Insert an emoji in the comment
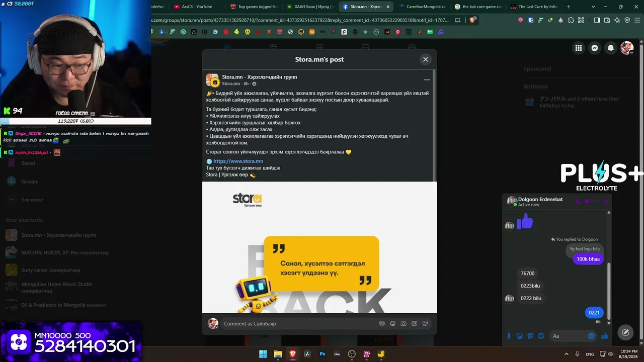The width and height of the screenshot is (644, 362). pos(393,324)
